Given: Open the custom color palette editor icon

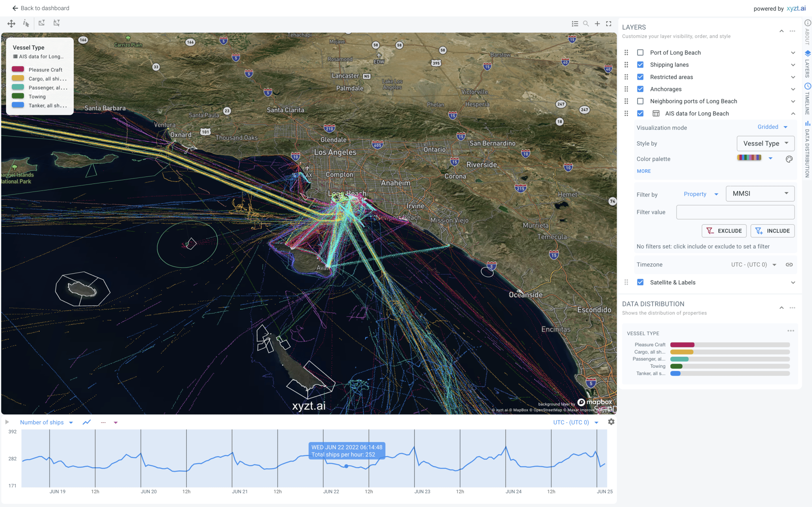Looking at the screenshot, I should (789, 159).
